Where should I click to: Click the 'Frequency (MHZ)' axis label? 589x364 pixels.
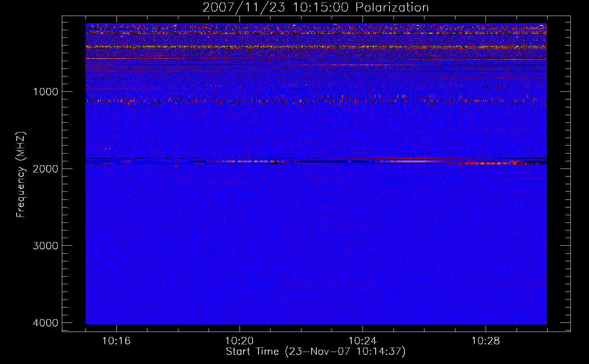(21, 175)
